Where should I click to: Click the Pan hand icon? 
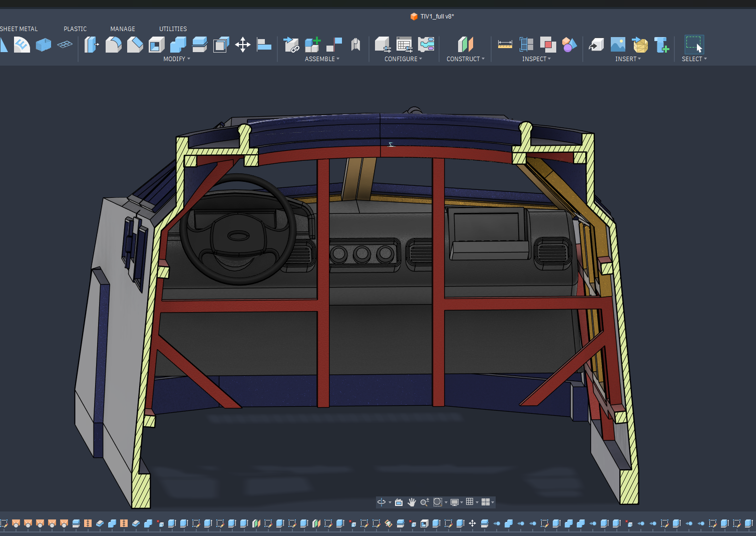pyautogui.click(x=412, y=502)
